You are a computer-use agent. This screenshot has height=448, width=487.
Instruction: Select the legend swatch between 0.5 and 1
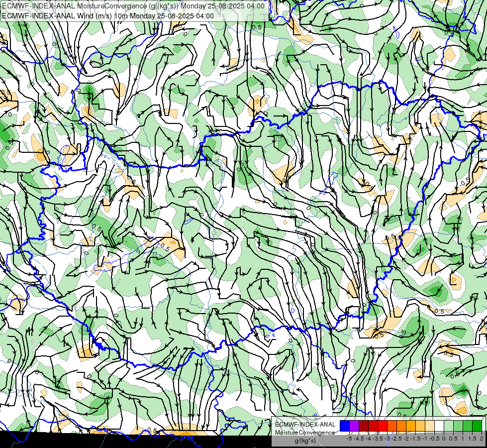(459, 426)
